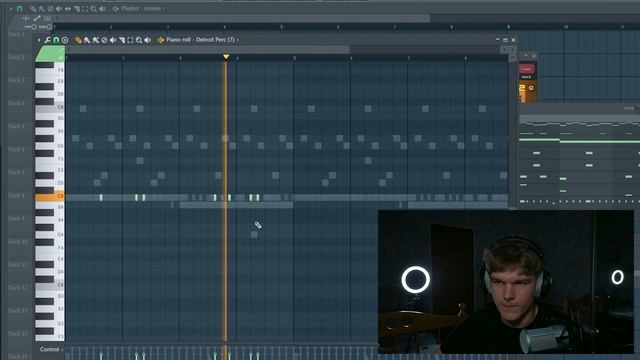This screenshot has width=640, height=360.
Task: Click the Track 12 label in Playlist
Action: [x=18, y=288]
